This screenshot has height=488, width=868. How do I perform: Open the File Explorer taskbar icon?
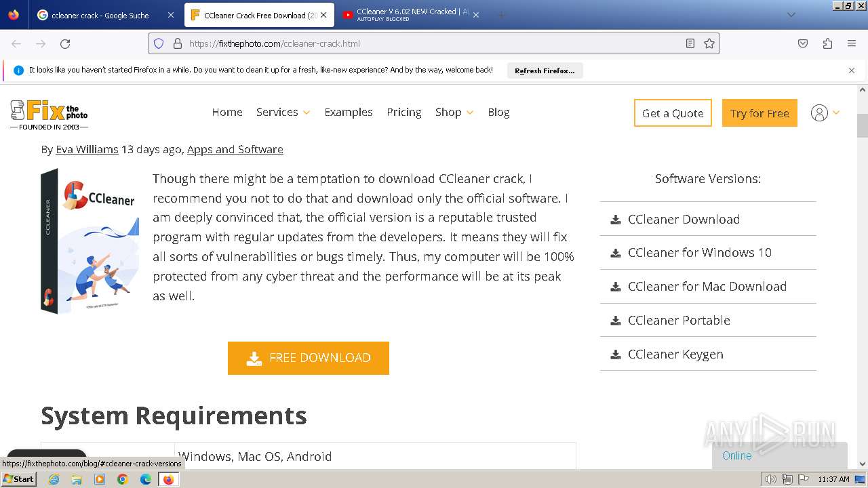pos(77,479)
